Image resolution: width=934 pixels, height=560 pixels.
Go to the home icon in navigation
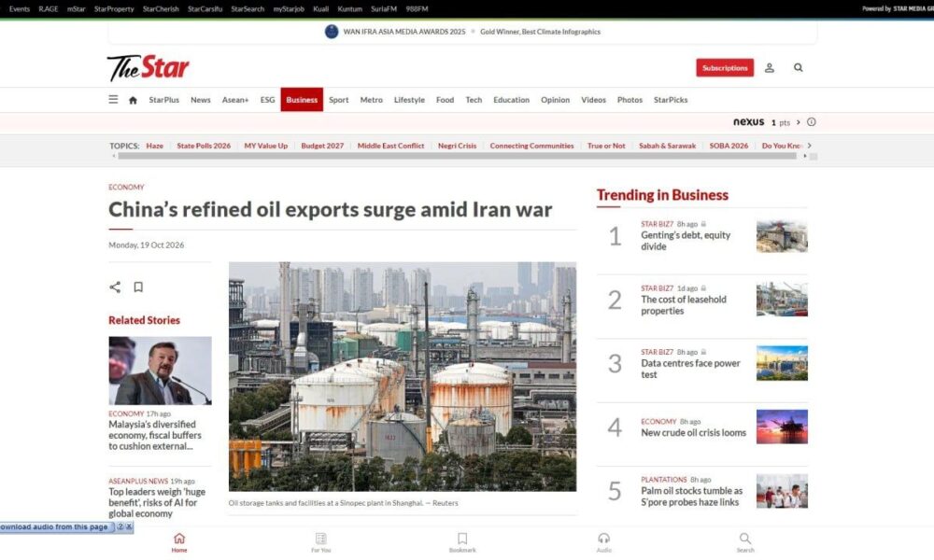click(x=133, y=100)
